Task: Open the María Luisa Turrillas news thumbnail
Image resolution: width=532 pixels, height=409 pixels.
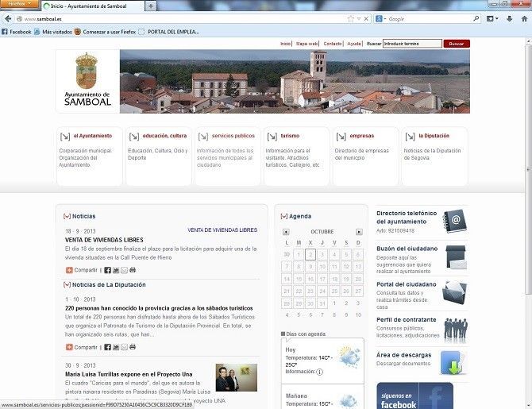Action: 237,377
